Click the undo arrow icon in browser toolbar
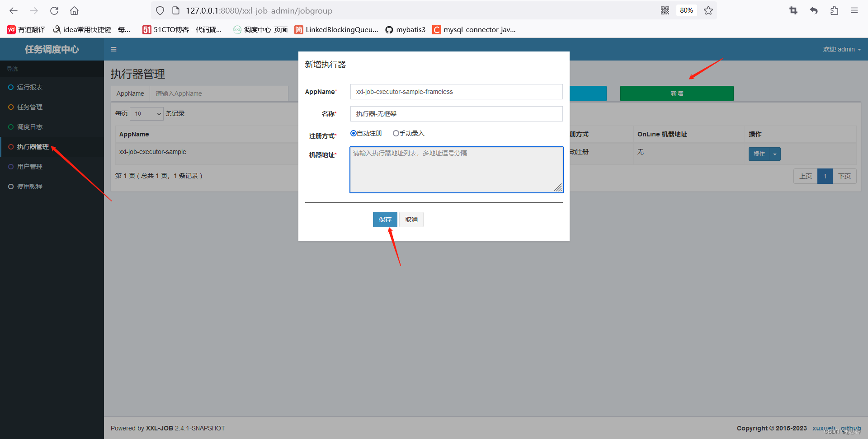868x439 pixels. coord(814,10)
